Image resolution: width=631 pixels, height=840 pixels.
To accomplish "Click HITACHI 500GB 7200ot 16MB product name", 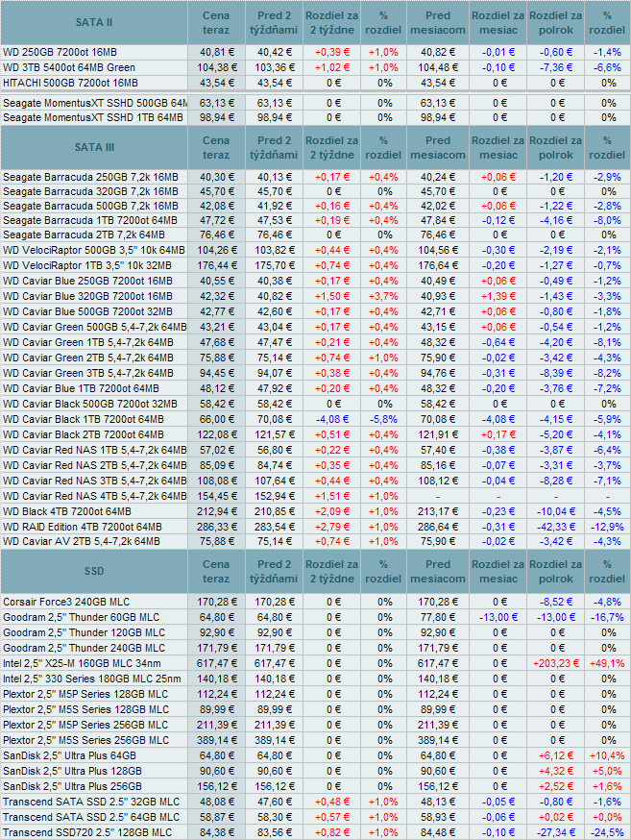I will 71,83.
